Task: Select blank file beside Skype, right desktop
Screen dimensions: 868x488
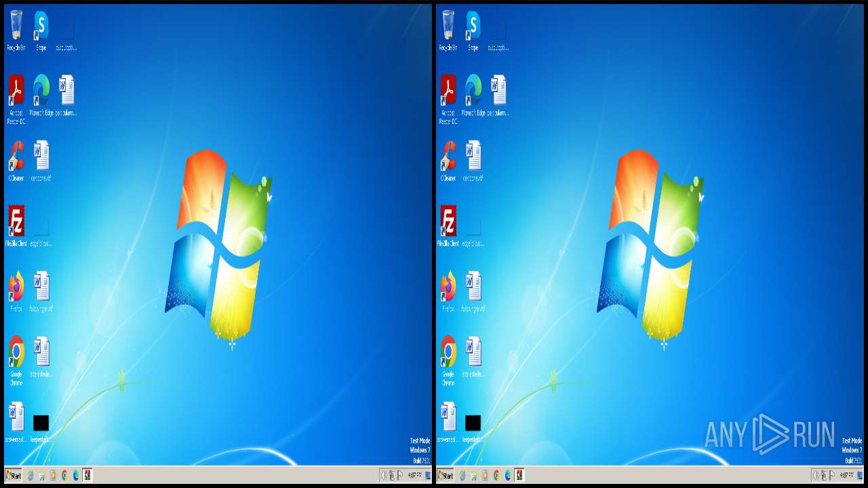Action: point(498,35)
